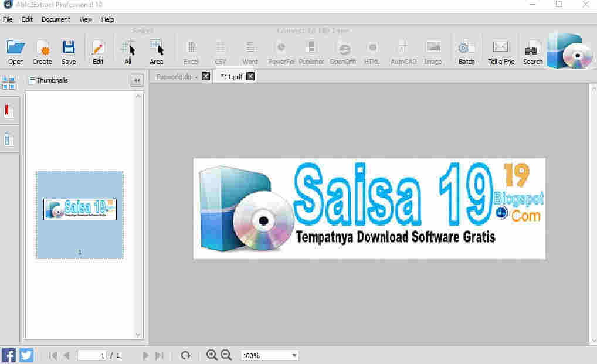Zoom out with the magnifier minus icon
Screen dimensions: 597x364
coord(226,355)
